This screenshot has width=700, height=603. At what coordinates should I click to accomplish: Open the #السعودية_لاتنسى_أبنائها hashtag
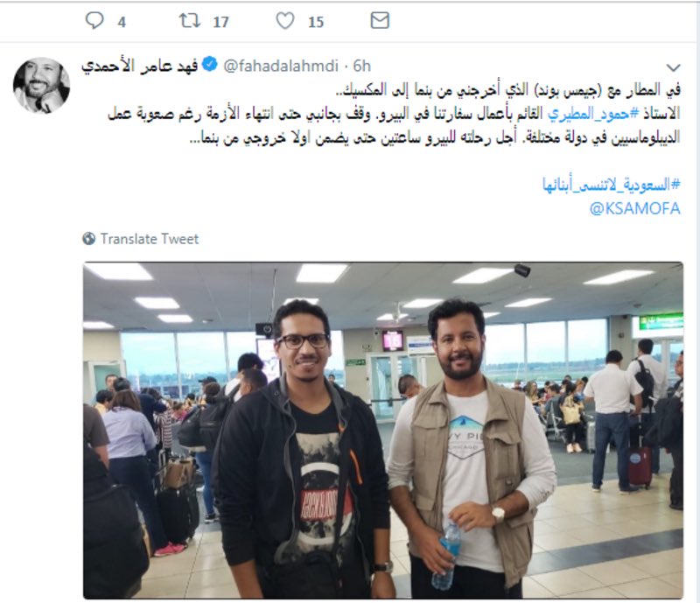612,185
